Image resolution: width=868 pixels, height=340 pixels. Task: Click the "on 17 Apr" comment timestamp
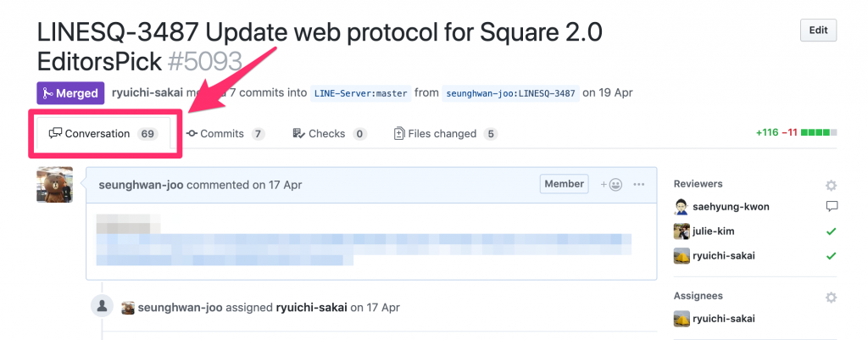(277, 184)
